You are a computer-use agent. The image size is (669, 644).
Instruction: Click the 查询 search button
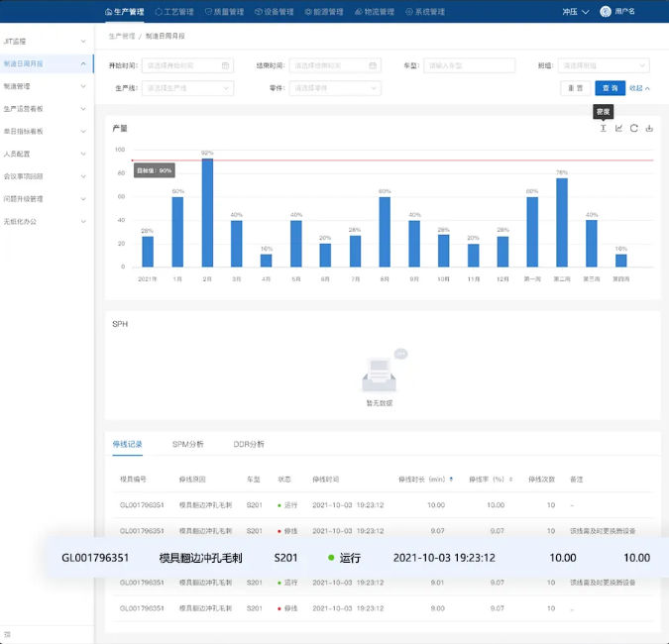(610, 88)
